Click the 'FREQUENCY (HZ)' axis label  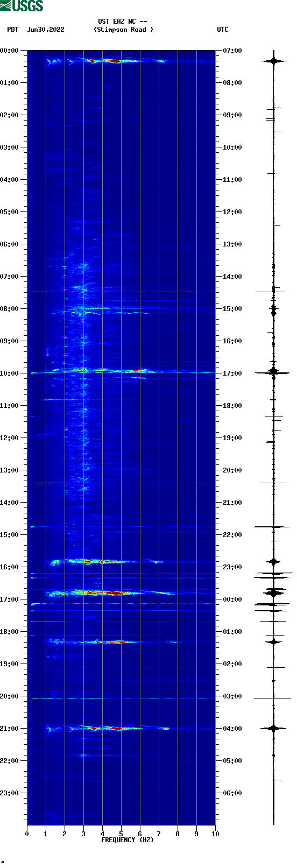(128, 840)
